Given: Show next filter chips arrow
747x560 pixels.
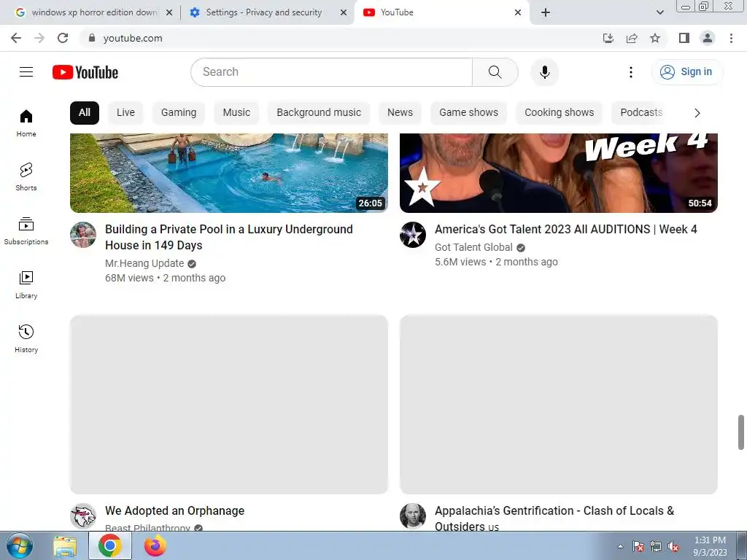Looking at the screenshot, I should [697, 113].
